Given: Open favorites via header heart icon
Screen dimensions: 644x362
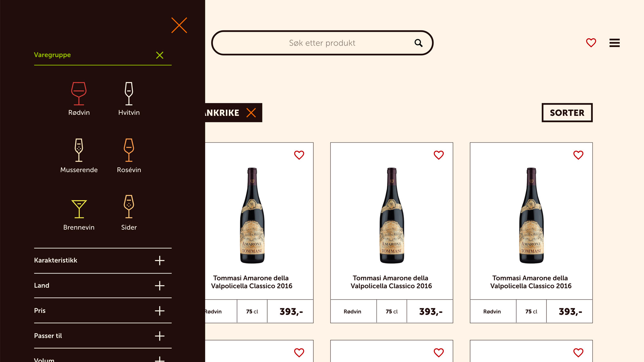Looking at the screenshot, I should tap(591, 43).
